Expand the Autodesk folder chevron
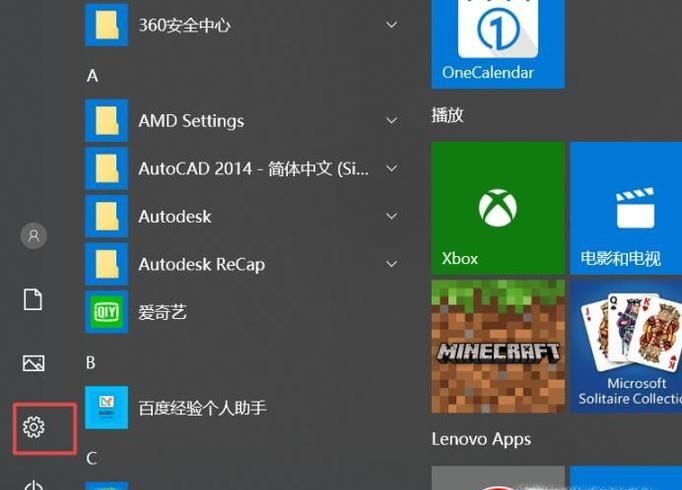The width and height of the screenshot is (682, 490). point(391,216)
